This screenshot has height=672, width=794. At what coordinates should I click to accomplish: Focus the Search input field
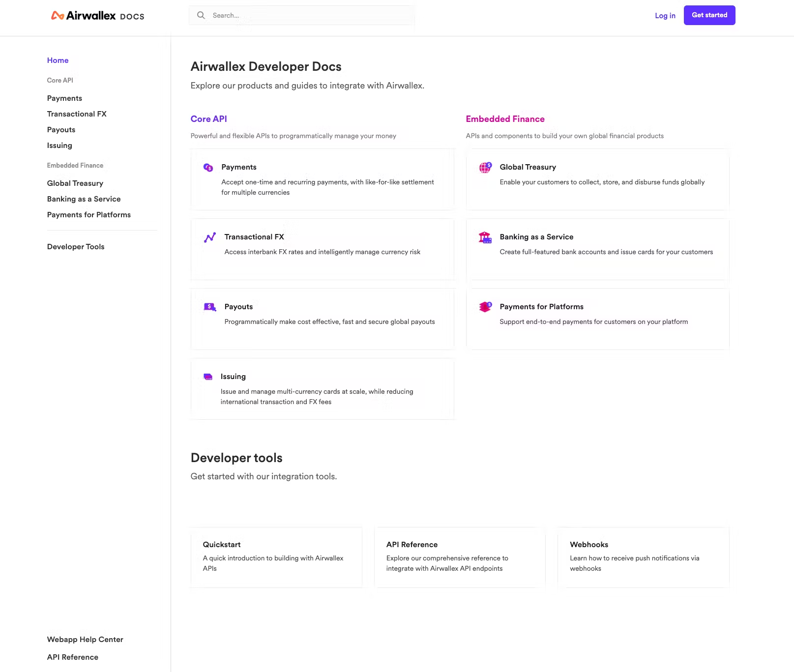(x=310, y=16)
